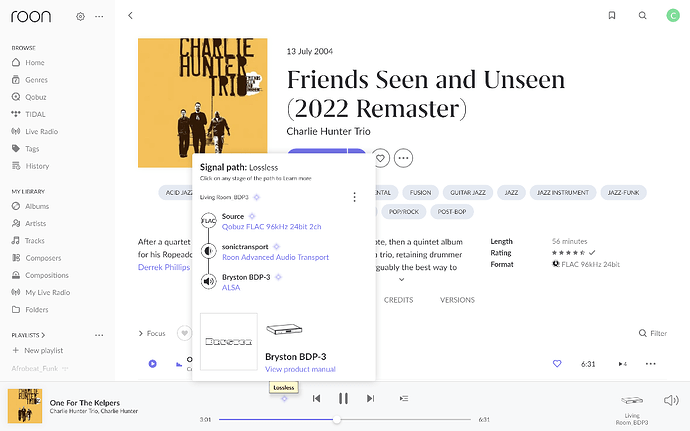Toggle the favorites heart filter beside Focus
Screen dimensions: 690x431
184,333
